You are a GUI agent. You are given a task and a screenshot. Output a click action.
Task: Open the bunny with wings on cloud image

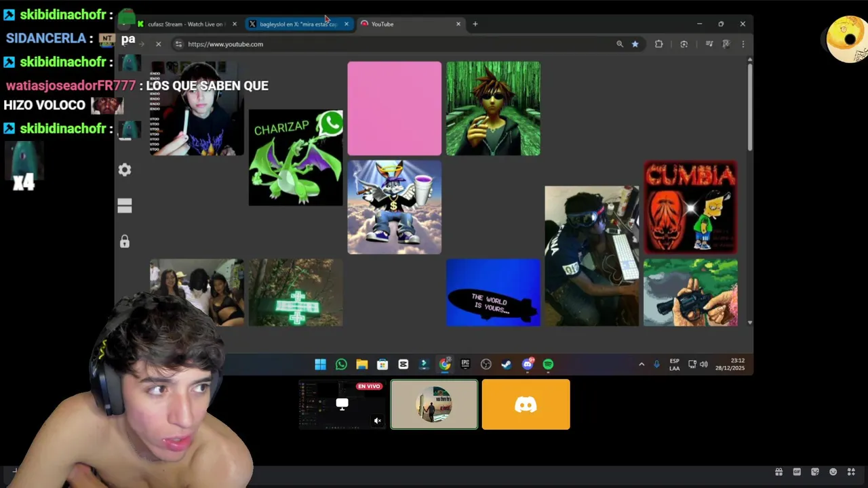pos(395,207)
